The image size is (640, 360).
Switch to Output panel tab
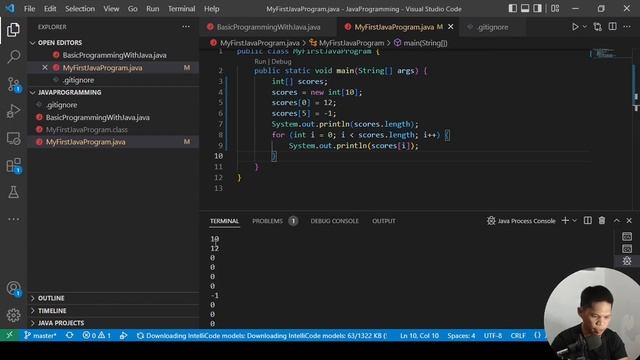tap(384, 221)
